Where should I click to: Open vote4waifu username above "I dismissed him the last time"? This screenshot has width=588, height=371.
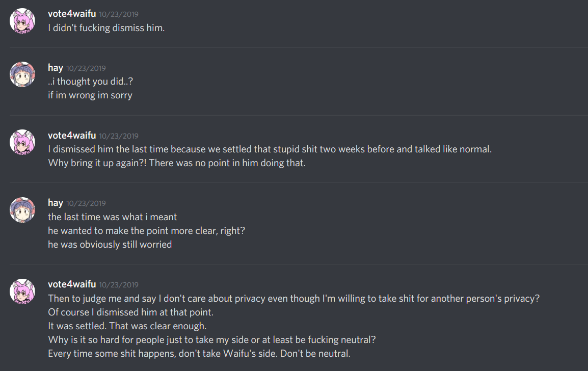[72, 136]
